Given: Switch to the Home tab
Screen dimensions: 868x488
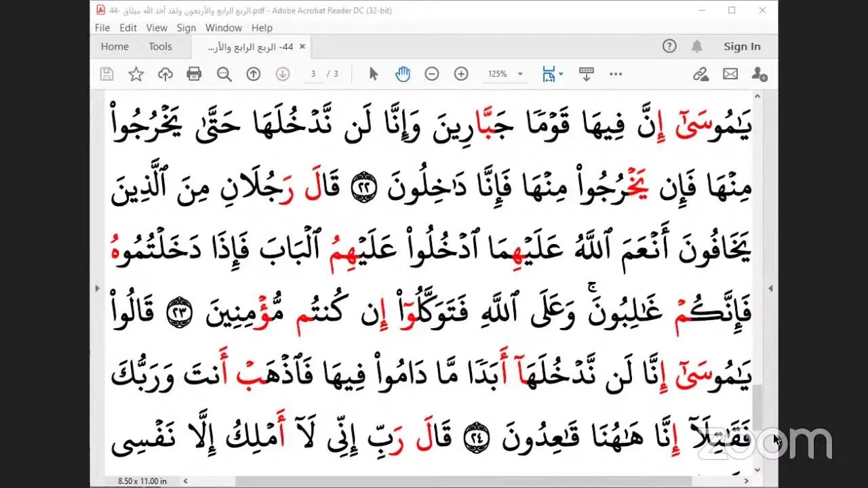Looking at the screenshot, I should tap(115, 47).
